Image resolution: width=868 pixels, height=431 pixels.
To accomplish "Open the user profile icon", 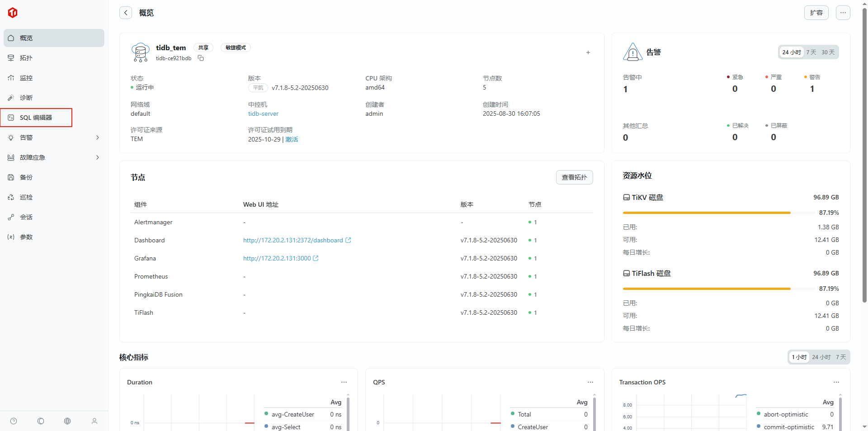I will click(x=94, y=421).
